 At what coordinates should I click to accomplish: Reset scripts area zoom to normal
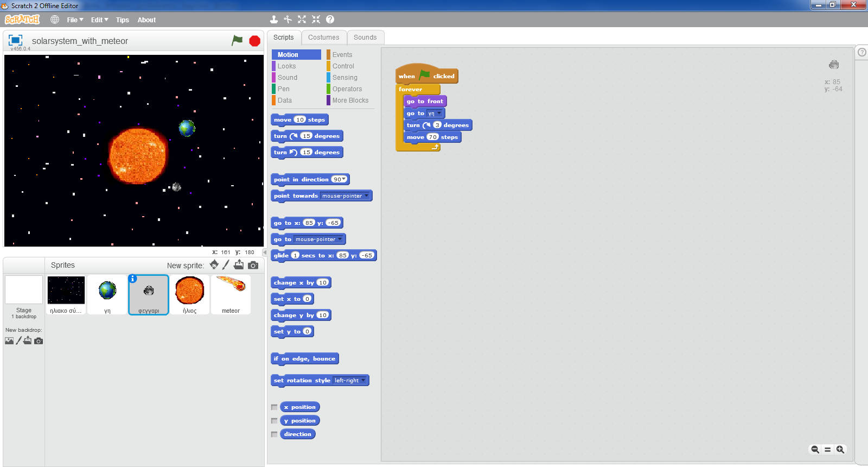click(827, 449)
